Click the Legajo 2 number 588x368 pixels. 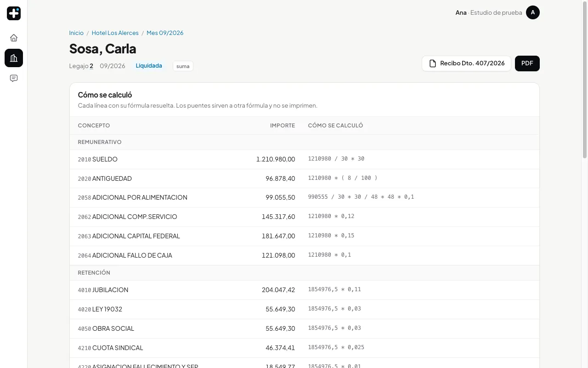(91, 66)
